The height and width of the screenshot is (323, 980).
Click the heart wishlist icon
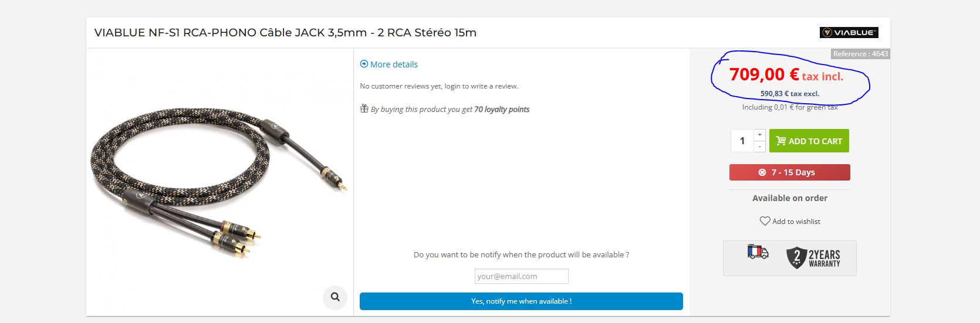tap(765, 221)
